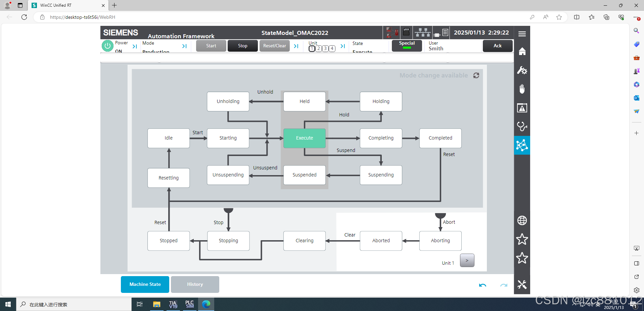Click the refresh icon beside Mode change available
This screenshot has width=644, height=311.
(476, 75)
